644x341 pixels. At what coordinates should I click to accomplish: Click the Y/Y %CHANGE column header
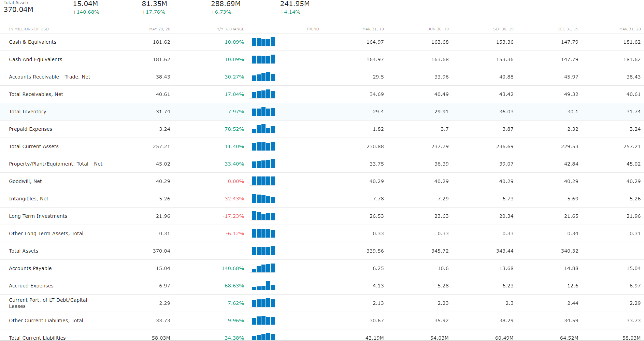(x=230, y=29)
